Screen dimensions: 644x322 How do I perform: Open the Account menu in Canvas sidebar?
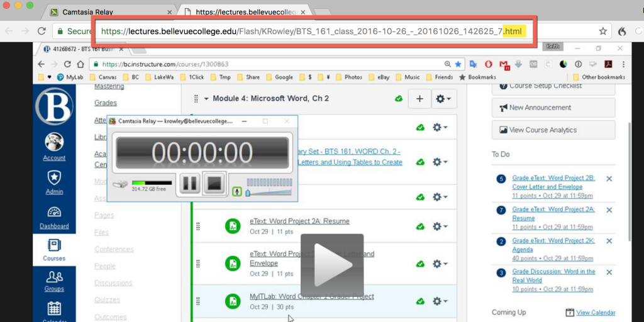pos(54,147)
